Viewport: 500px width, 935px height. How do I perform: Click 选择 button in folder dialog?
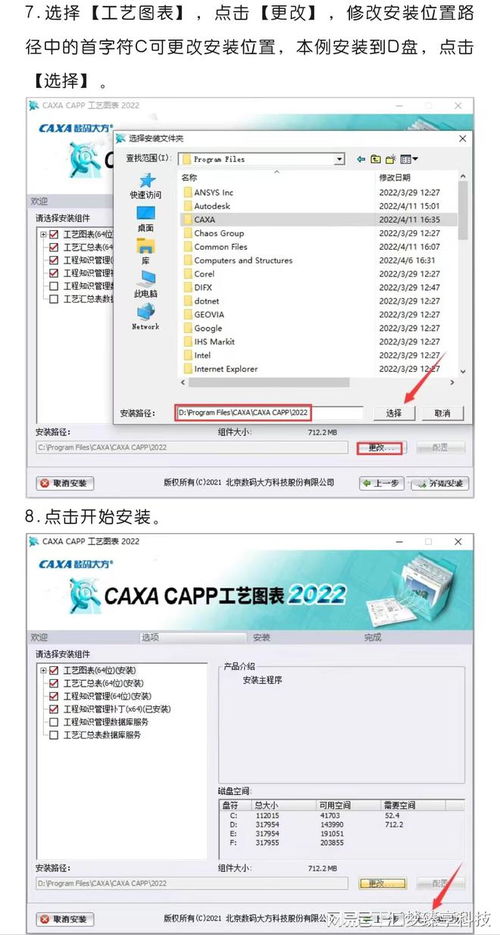tap(394, 413)
